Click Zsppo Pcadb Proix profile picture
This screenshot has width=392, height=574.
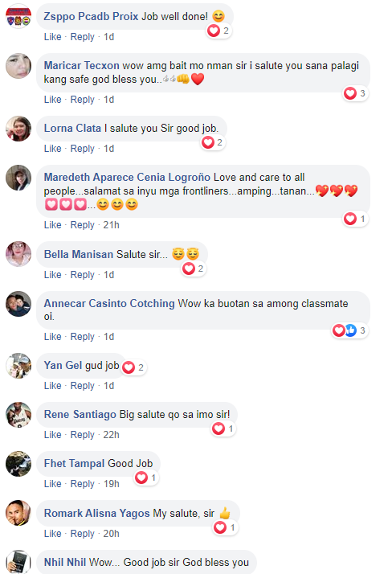(x=18, y=16)
